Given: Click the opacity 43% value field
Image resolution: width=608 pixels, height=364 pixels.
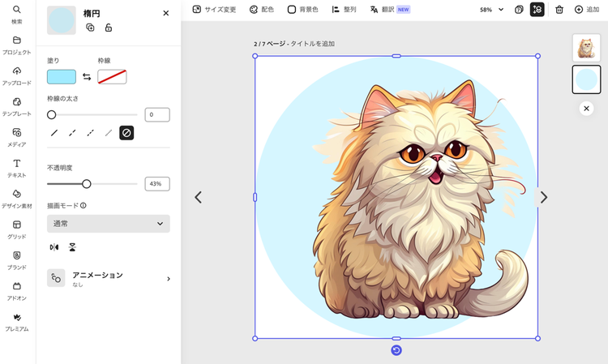Looking at the screenshot, I should pos(157,184).
